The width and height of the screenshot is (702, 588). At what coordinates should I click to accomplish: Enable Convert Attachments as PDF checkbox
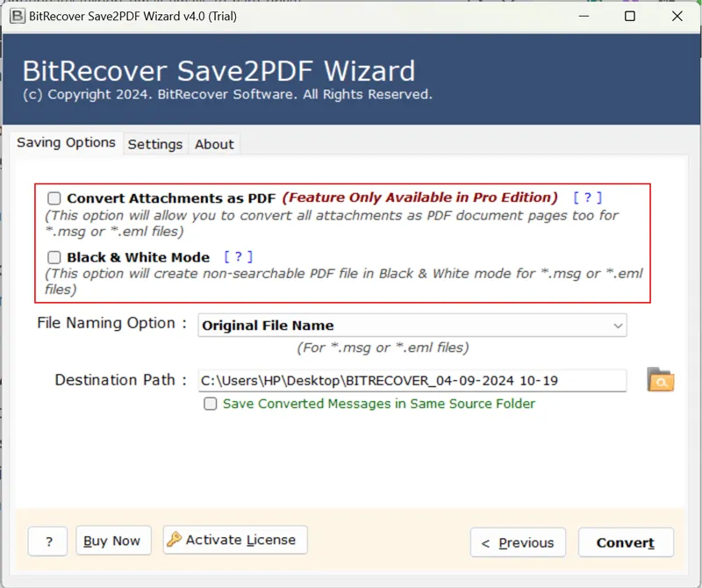(x=54, y=198)
